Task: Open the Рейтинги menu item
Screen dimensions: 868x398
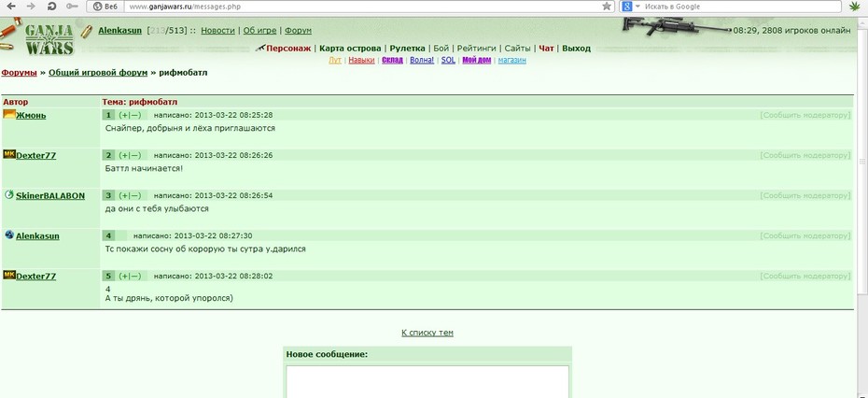Action: click(x=477, y=49)
